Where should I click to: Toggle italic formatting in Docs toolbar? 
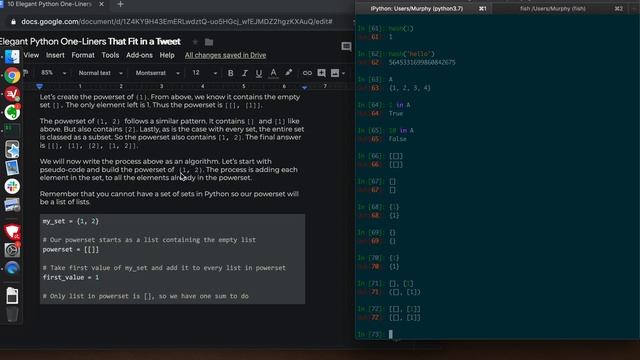click(244, 73)
